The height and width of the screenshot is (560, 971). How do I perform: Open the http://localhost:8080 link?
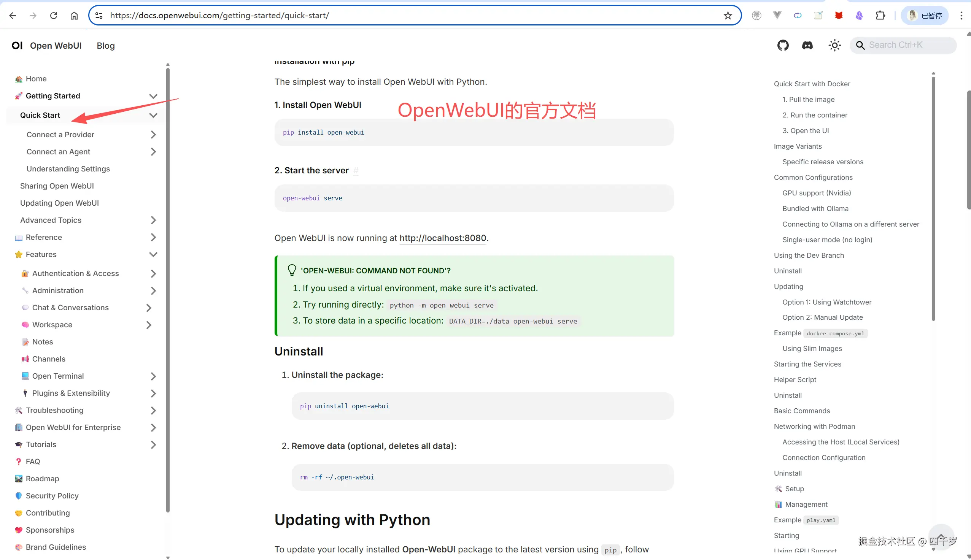tap(442, 238)
